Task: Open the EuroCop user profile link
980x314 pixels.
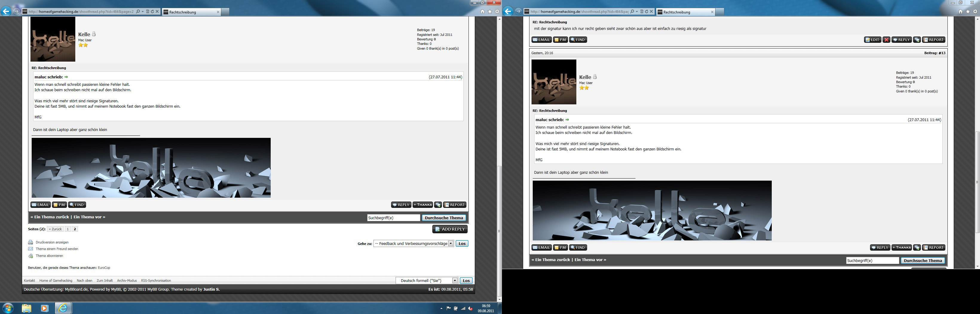Action: pos(104,268)
